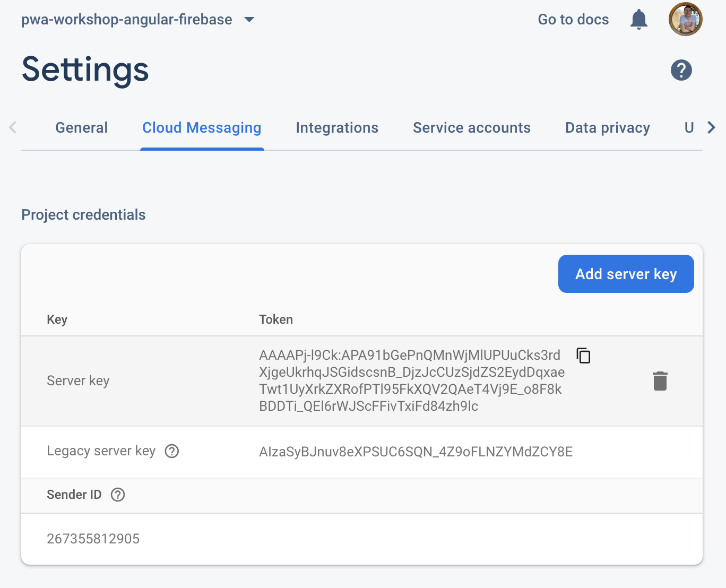The height and width of the screenshot is (588, 726).
Task: Click the Settings help question mark icon
Action: (x=681, y=70)
